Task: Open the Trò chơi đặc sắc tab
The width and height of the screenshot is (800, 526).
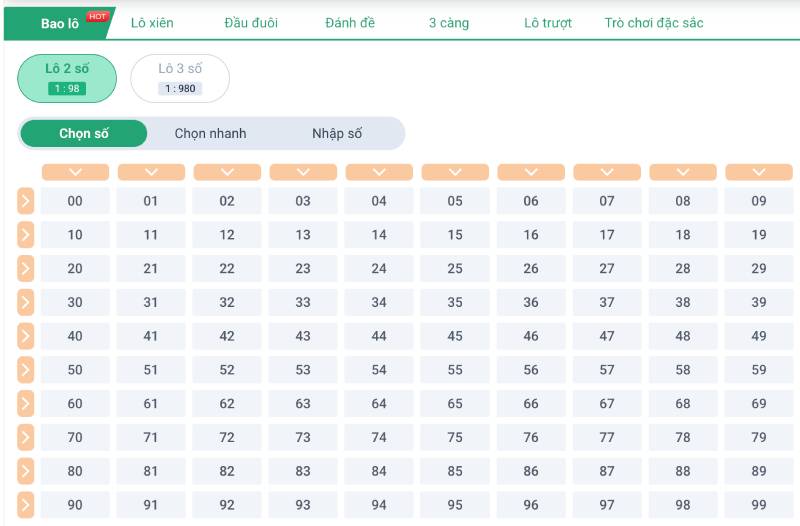Action: [x=653, y=23]
